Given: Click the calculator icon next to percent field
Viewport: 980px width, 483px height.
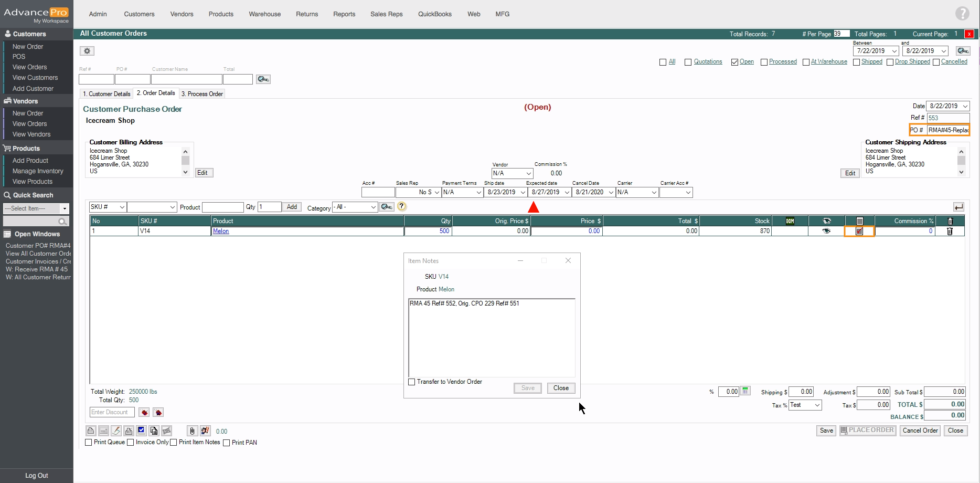Looking at the screenshot, I should click(x=745, y=391).
